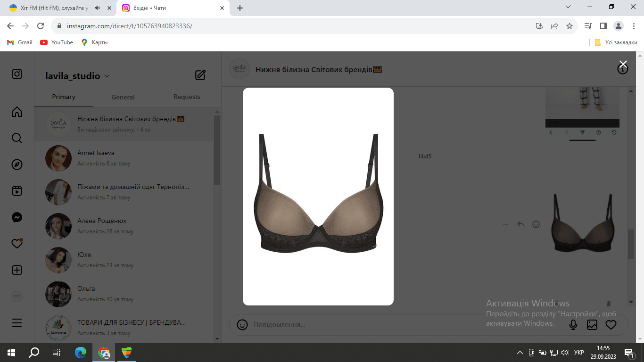This screenshot has height=362, width=644.
Task: Open Instagram home via the logo icon
Action: tap(17, 74)
